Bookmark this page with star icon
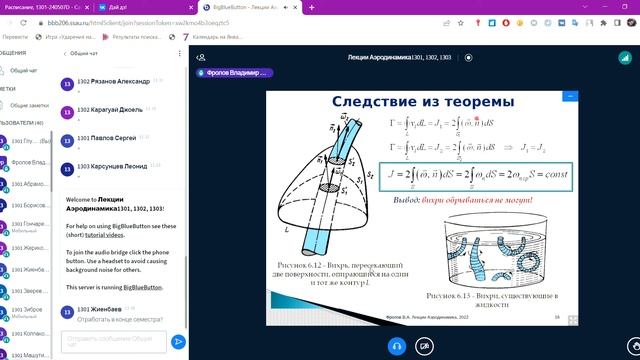Image resolution: width=640 pixels, height=360 pixels. (x=461, y=23)
